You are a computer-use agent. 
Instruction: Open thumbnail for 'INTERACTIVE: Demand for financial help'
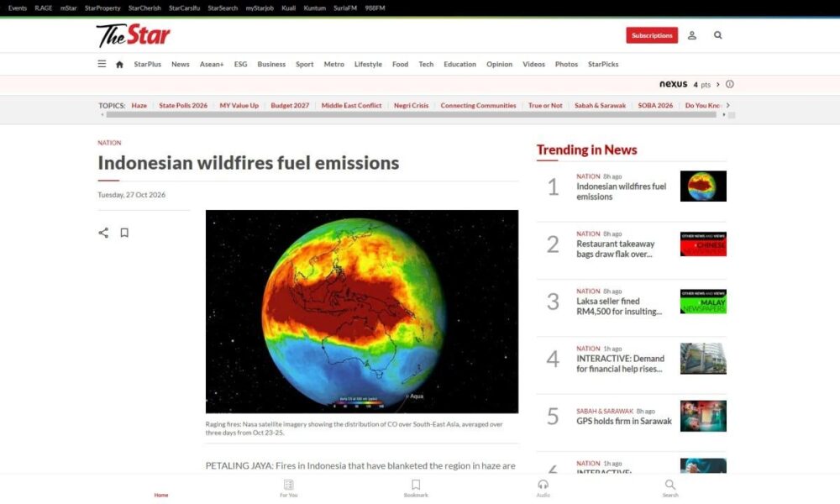703,359
